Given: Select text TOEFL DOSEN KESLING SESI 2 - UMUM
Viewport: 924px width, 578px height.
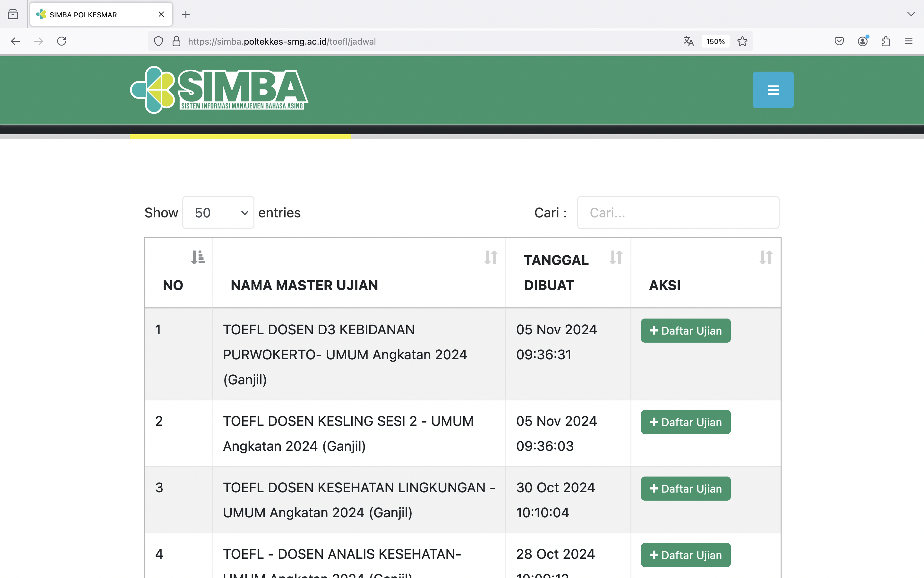Looking at the screenshot, I should [348, 421].
